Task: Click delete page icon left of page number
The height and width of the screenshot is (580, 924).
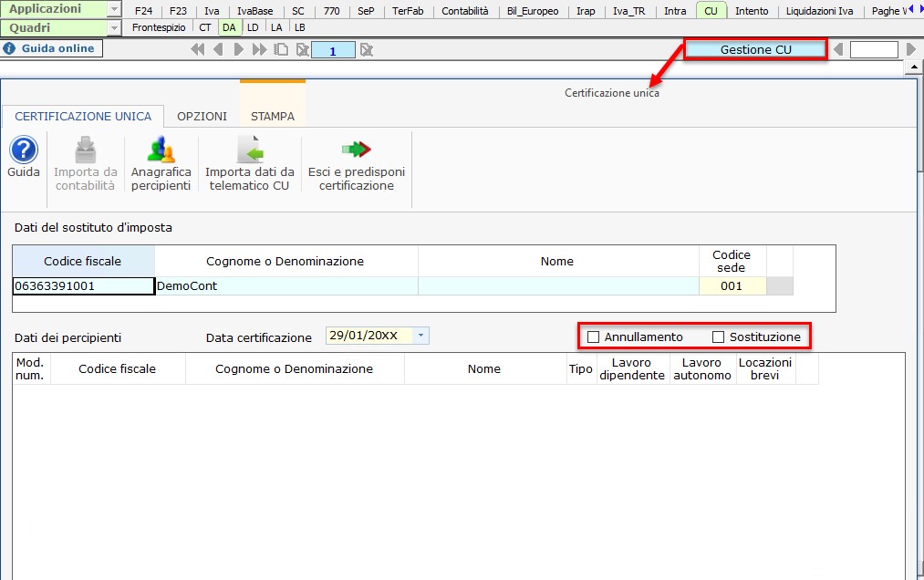Action: [302, 50]
